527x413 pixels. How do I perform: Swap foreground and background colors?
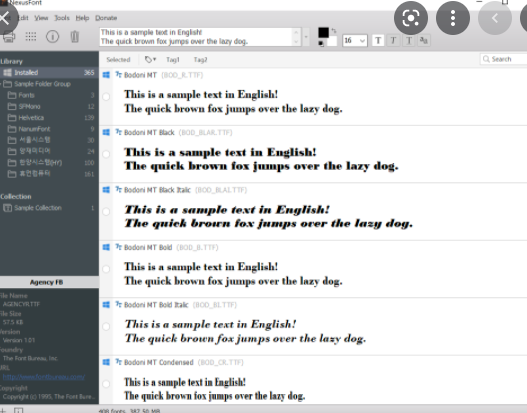point(334,31)
